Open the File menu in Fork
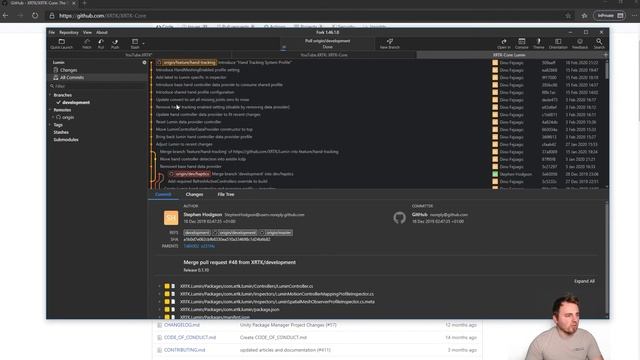The width and height of the screenshot is (640, 360). tap(52, 32)
